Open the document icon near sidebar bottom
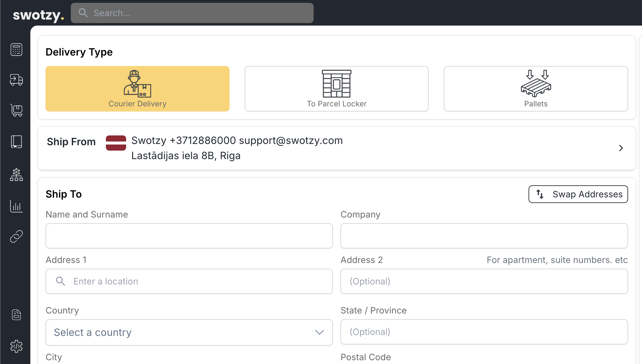The image size is (642, 364). coord(16,315)
